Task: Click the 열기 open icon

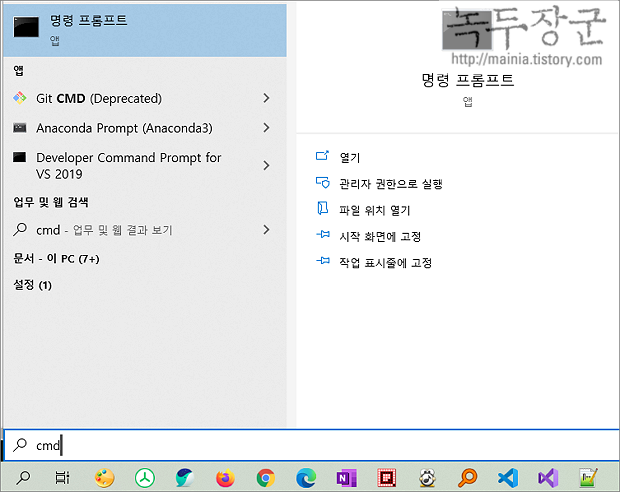Action: 322,156
